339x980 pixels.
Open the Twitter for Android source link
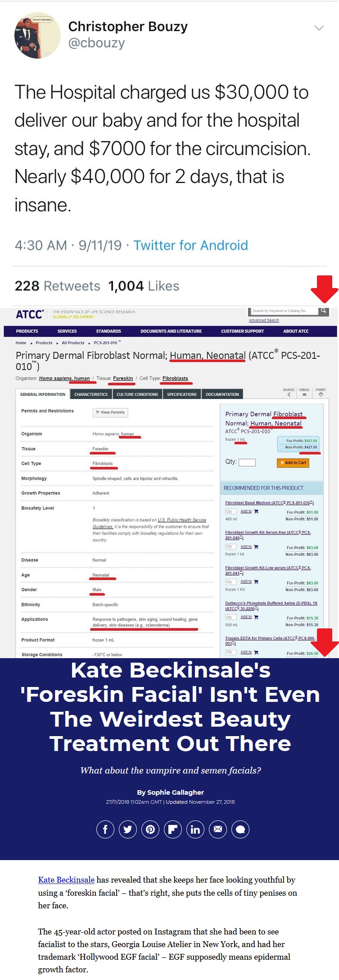tap(190, 245)
